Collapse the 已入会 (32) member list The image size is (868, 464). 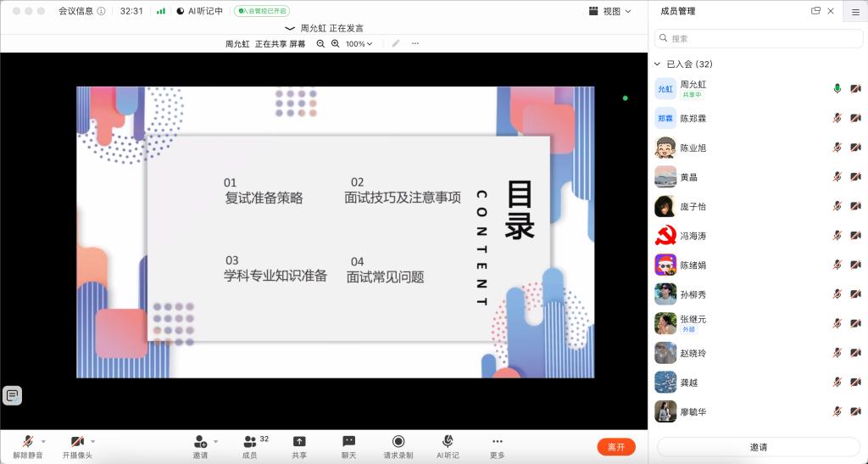pos(658,64)
